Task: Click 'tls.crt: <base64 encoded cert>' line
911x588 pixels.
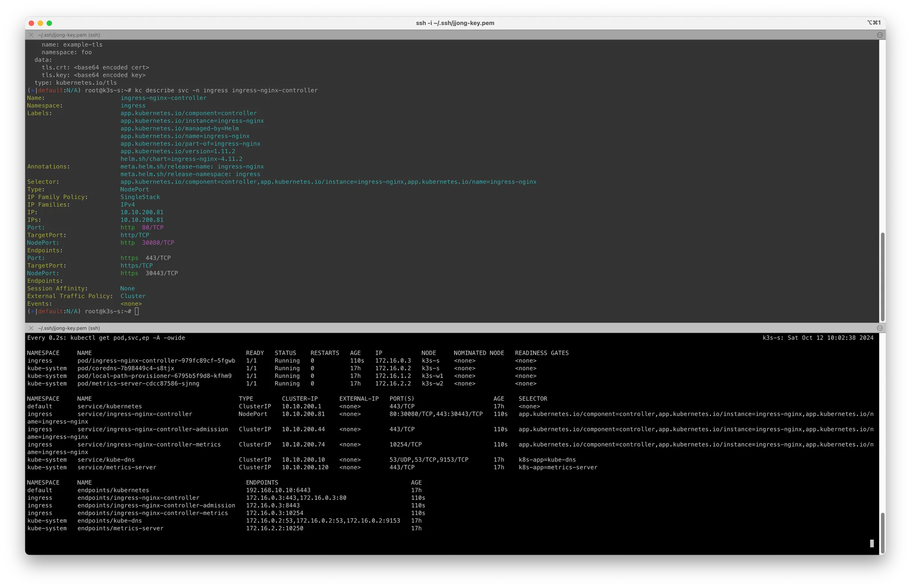Action: [95, 68]
